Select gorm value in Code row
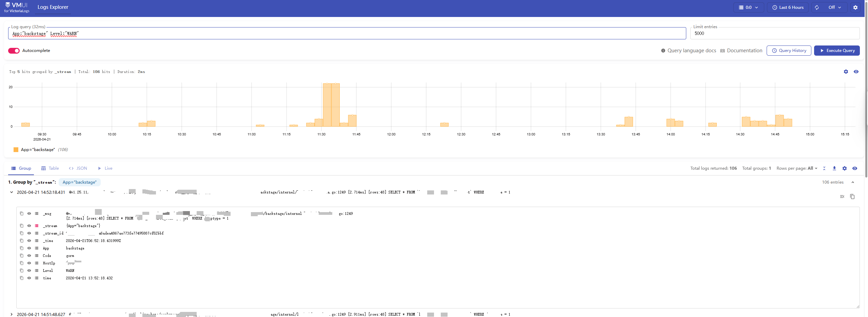The height and width of the screenshot is (317, 868). click(70, 256)
